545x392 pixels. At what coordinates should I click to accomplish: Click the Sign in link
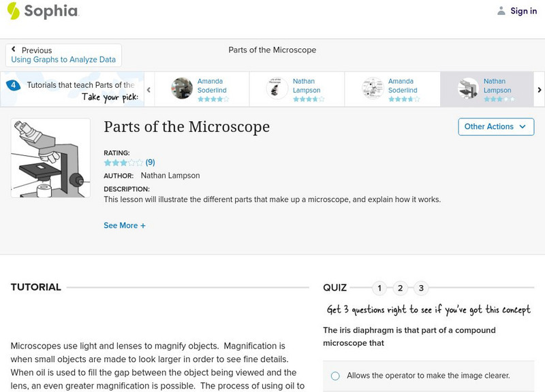click(x=523, y=11)
